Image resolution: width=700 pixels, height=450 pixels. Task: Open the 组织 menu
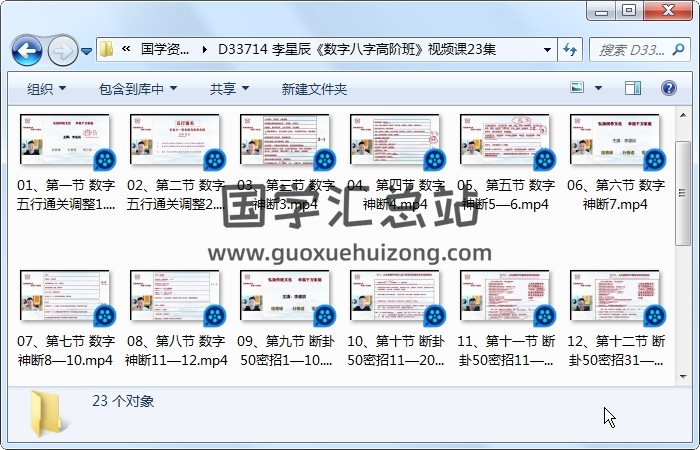tap(46, 89)
